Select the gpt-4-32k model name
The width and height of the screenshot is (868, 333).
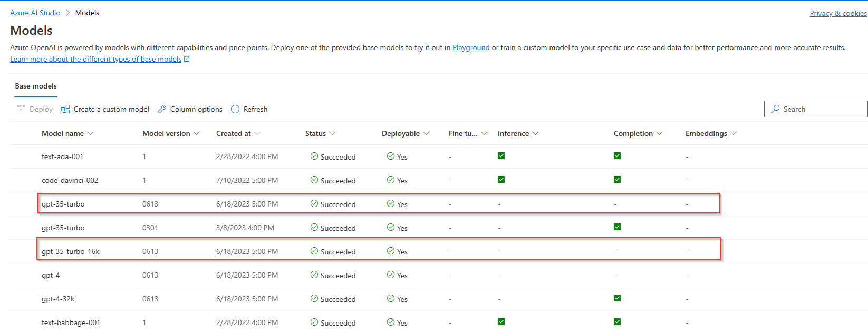pos(58,299)
